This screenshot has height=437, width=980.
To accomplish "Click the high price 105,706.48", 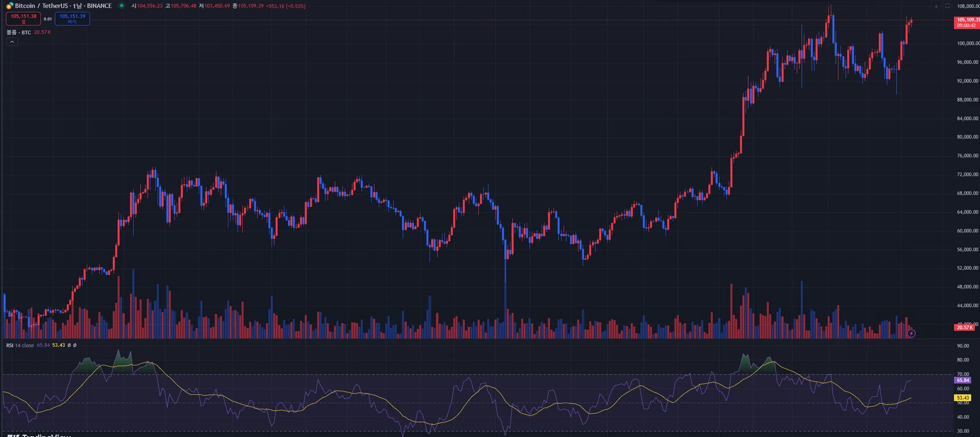I will point(183,6).
